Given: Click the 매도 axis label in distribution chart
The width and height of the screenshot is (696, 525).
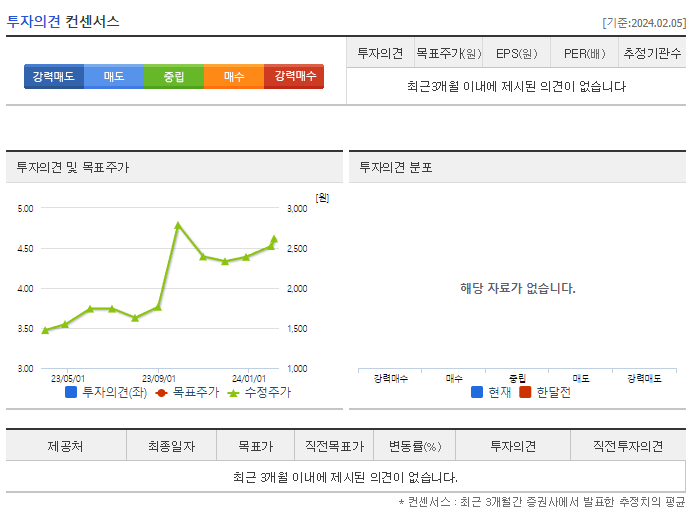Looking at the screenshot, I should point(581,378).
